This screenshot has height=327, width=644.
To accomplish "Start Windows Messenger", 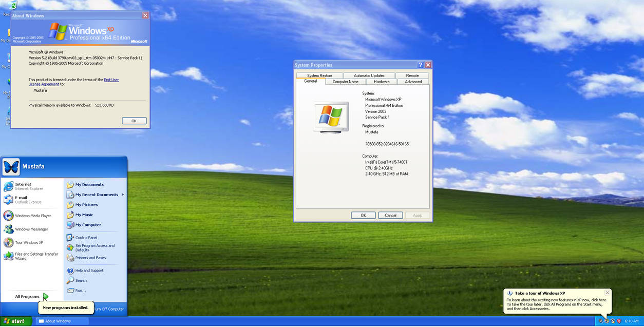I will click(32, 229).
